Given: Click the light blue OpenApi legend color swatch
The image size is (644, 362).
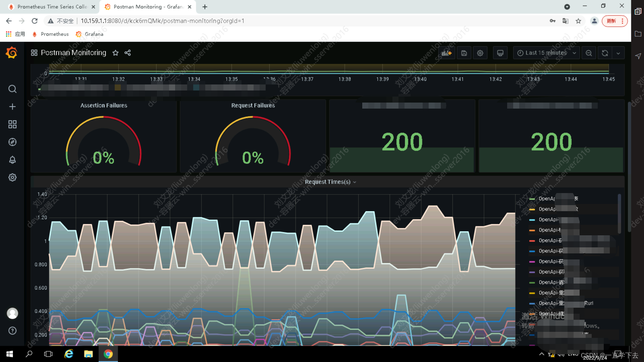Looking at the screenshot, I should (532, 220).
